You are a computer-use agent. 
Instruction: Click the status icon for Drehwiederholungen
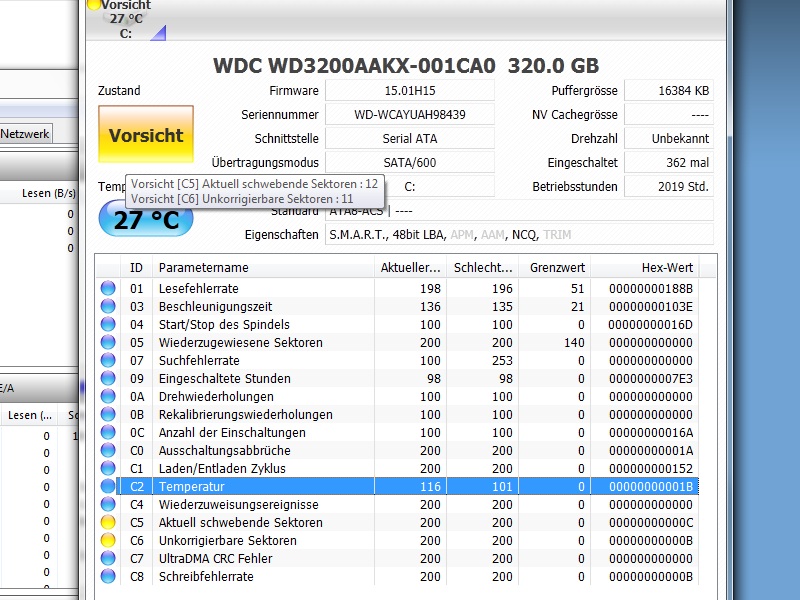click(x=108, y=396)
